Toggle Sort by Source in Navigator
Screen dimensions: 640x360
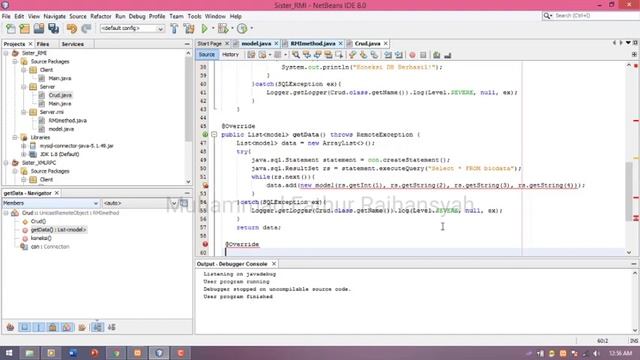[x=111, y=327]
